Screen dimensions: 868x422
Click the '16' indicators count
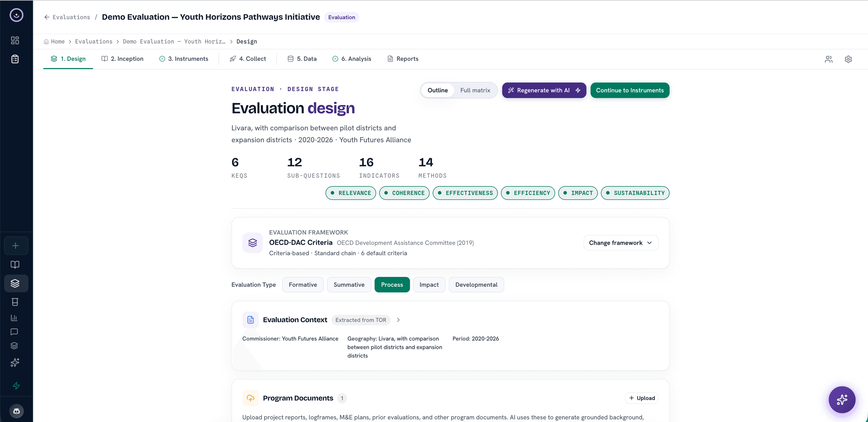pyautogui.click(x=366, y=162)
